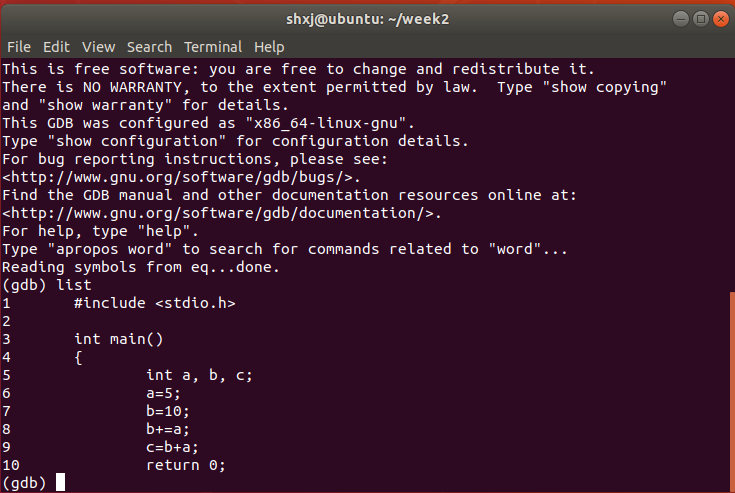
Task: Click the "int a, b, c;" declaration line
Action: [200, 375]
